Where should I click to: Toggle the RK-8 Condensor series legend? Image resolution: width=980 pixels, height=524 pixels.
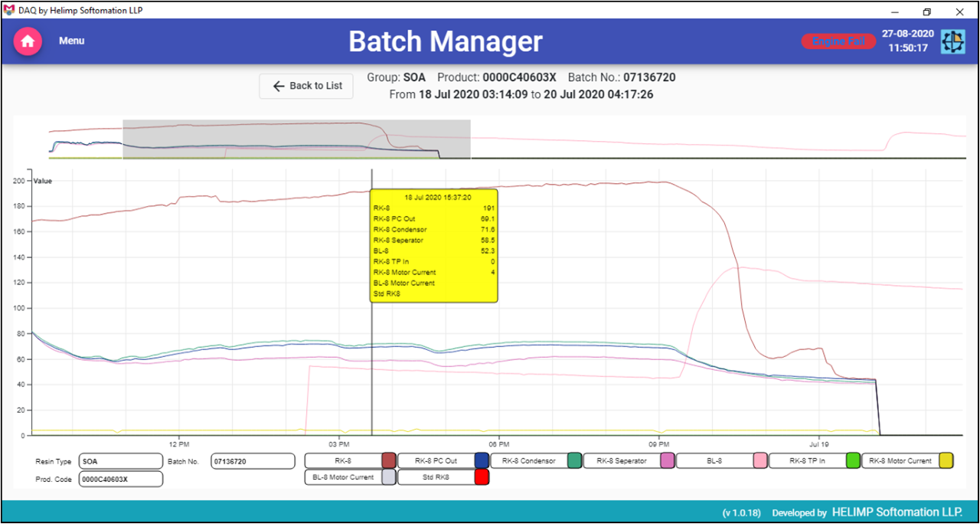click(528, 460)
